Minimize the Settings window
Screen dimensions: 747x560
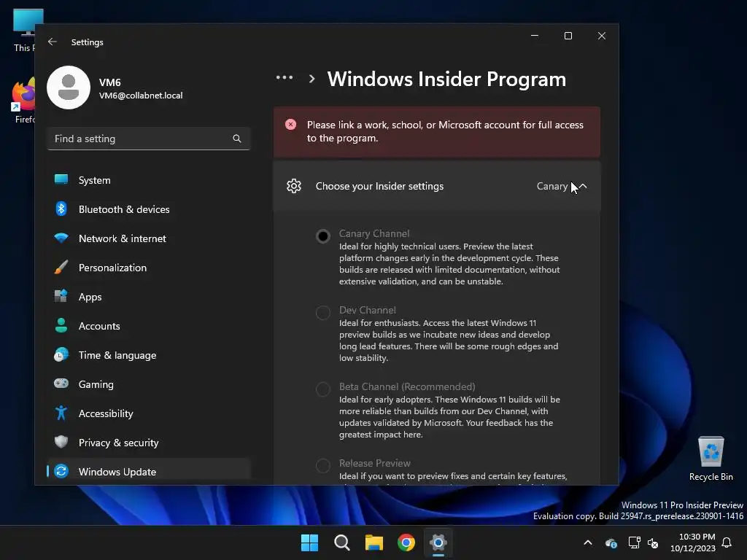(535, 36)
